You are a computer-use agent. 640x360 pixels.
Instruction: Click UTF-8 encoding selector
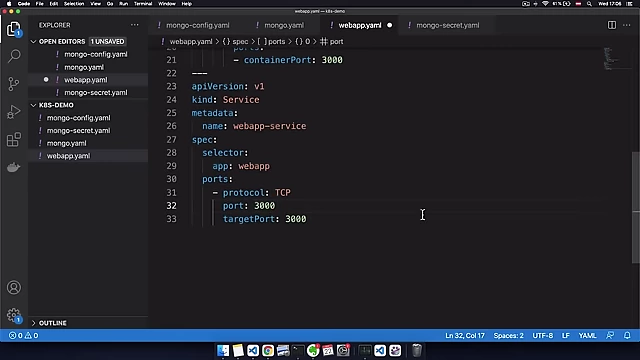pos(542,336)
